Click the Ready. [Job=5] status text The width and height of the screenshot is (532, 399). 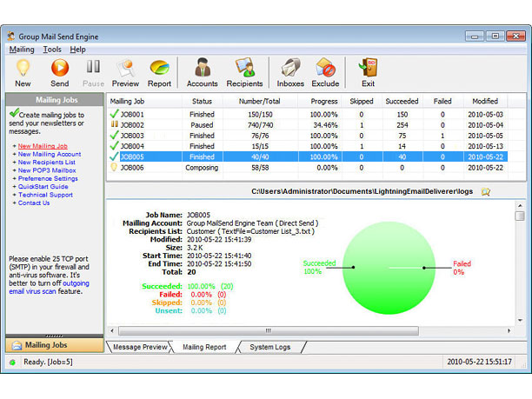point(48,362)
